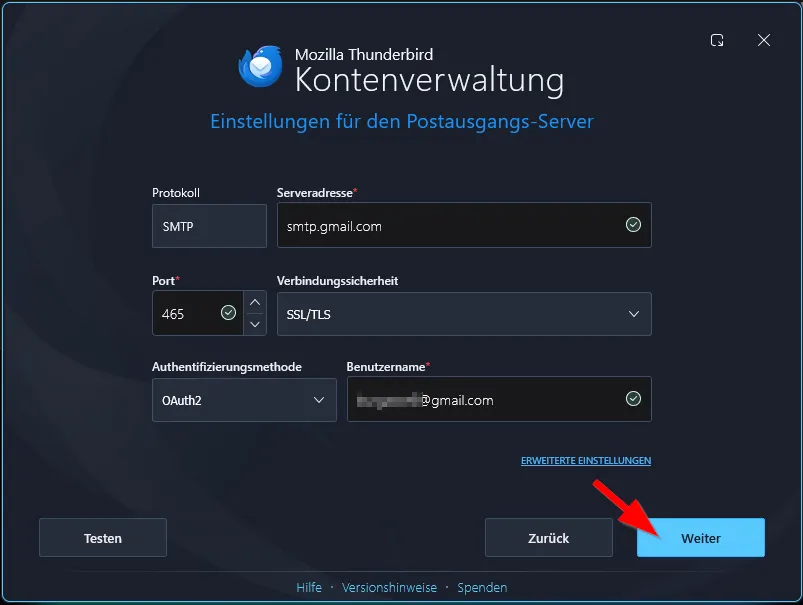Open the Versionshinweise link in footer
Image resolution: width=803 pixels, height=605 pixels.
[x=389, y=588]
